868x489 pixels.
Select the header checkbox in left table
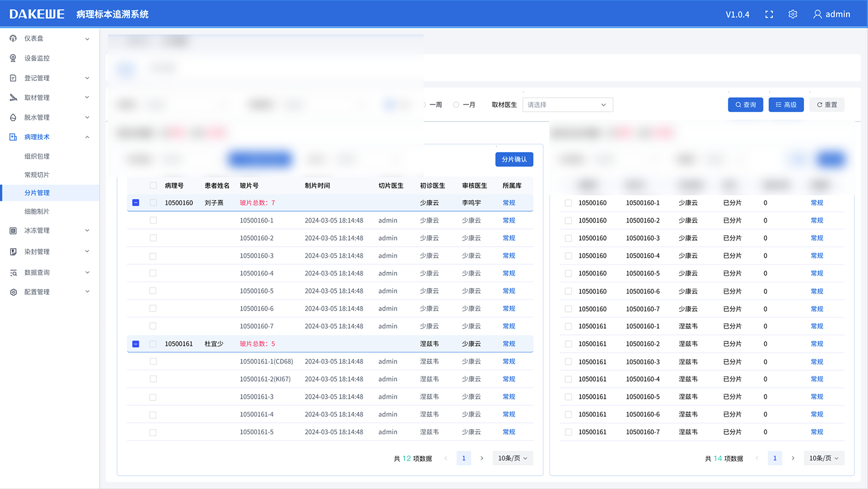(153, 185)
